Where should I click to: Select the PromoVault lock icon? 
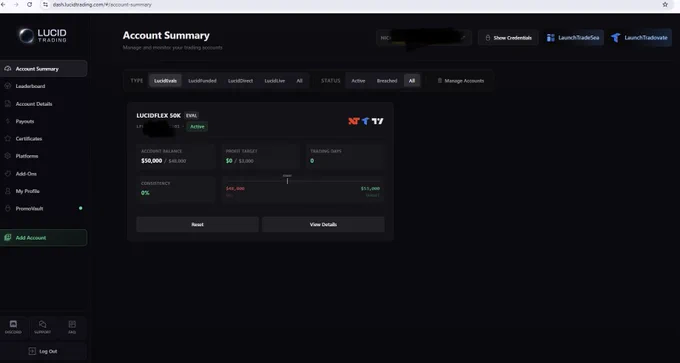coord(7,209)
